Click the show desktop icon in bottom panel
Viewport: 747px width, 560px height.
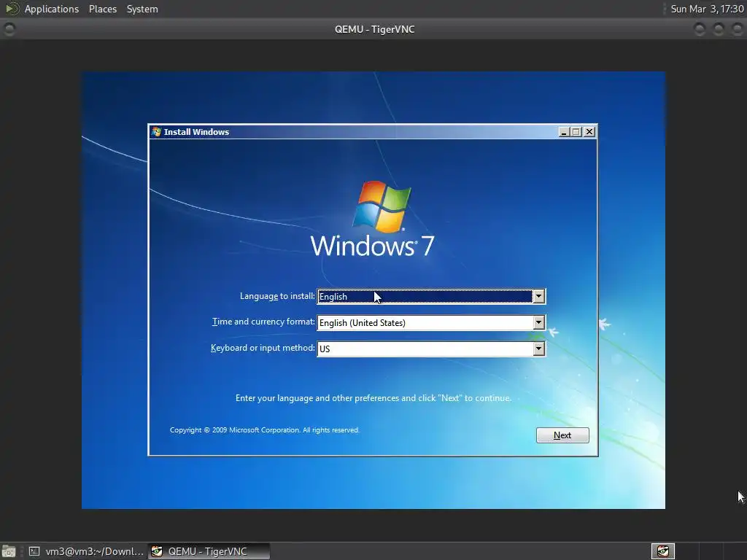coord(9,551)
